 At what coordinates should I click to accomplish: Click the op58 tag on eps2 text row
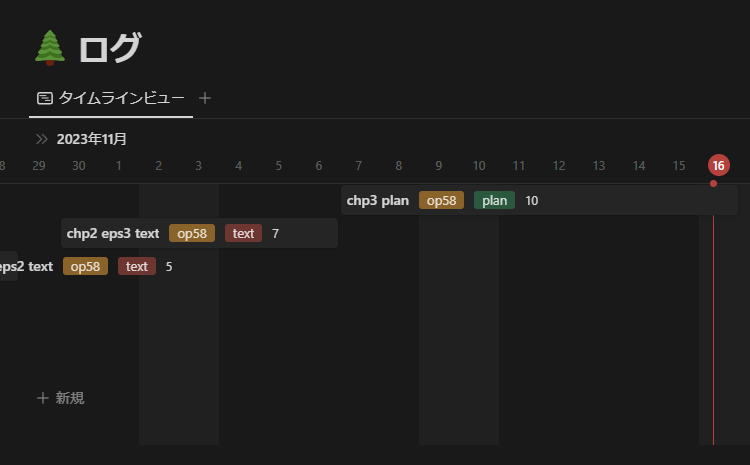85,266
